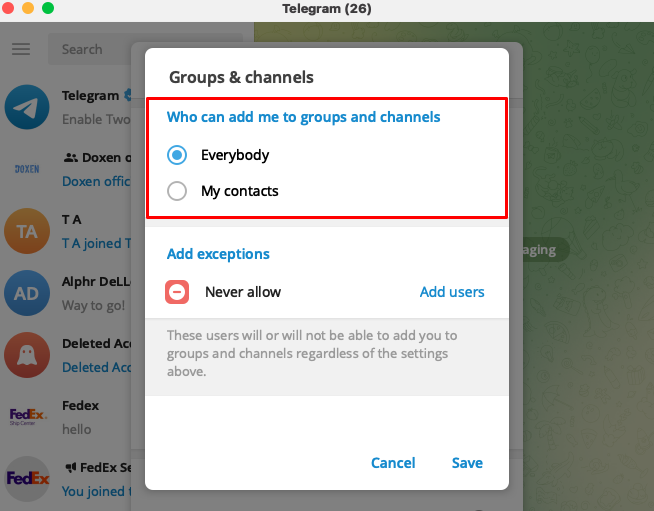Click the Telegram verified badge
Viewport: 654px width, 511px height.
click(128, 95)
